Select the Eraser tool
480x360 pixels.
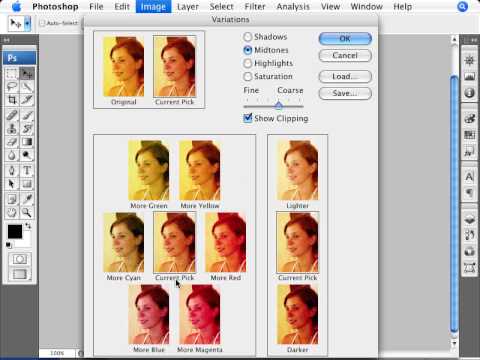point(12,142)
